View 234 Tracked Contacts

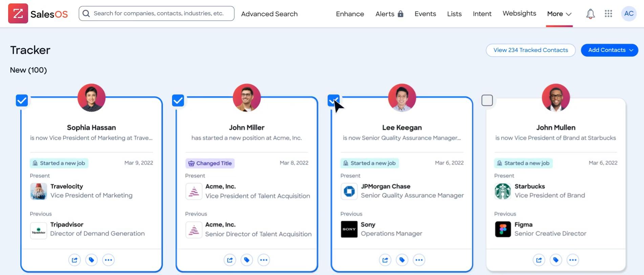[x=531, y=50]
